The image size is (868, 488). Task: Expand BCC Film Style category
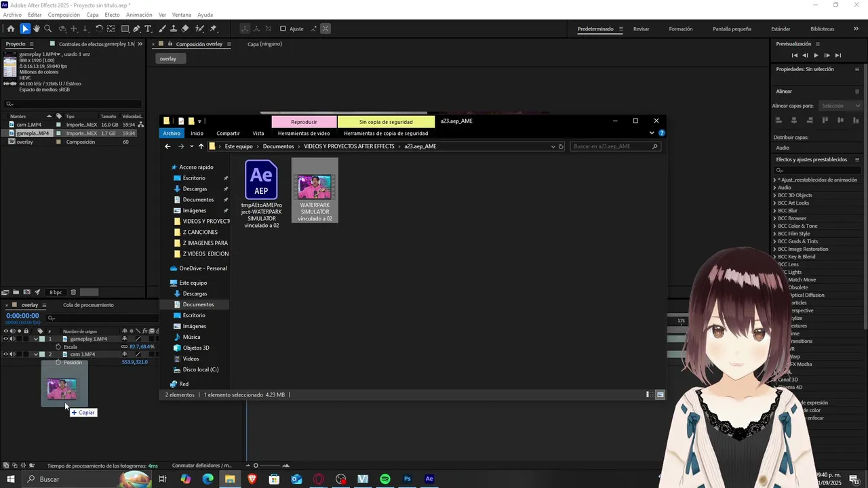click(x=775, y=234)
